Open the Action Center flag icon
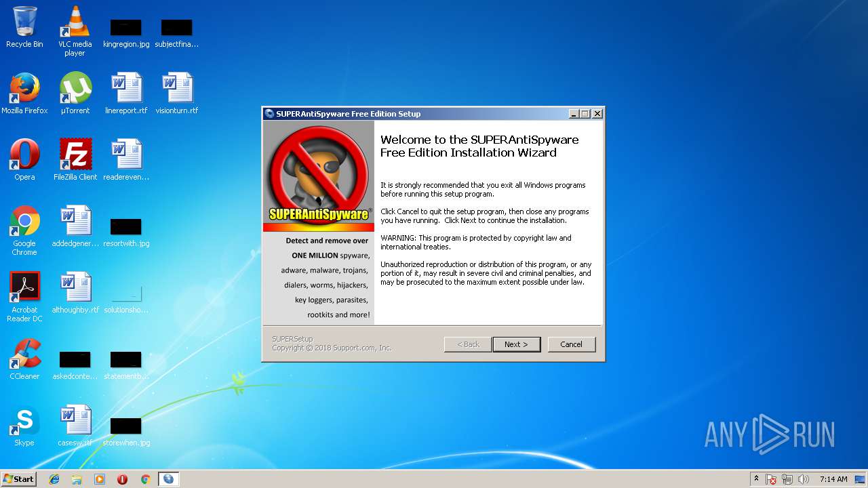The width and height of the screenshot is (868, 488). click(772, 479)
